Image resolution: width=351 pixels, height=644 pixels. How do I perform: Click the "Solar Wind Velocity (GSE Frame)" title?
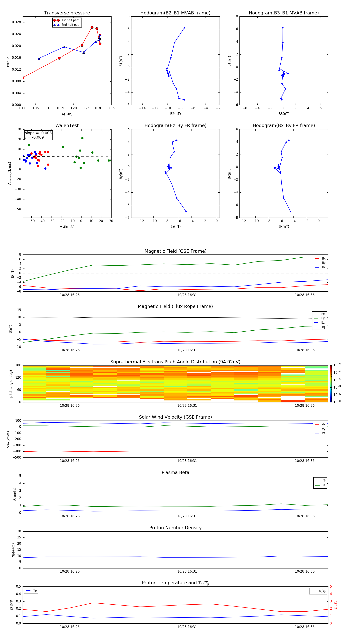pos(175,417)
